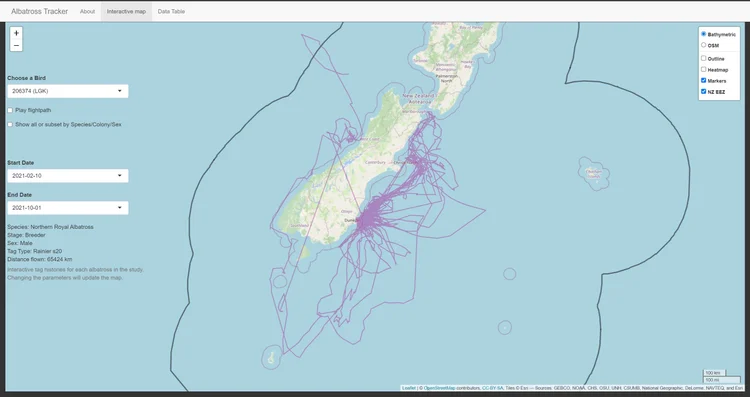
Task: Enable the Outline layer checkbox
Action: click(704, 58)
